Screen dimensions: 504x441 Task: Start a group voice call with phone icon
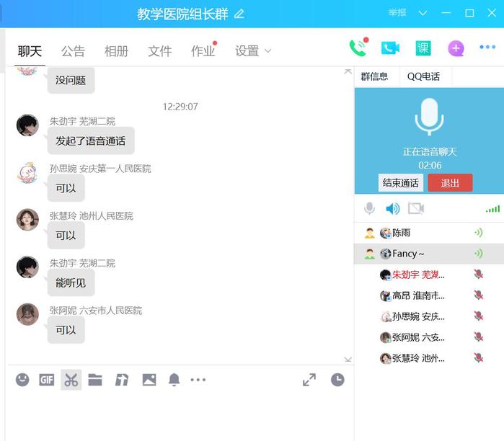pos(358,48)
